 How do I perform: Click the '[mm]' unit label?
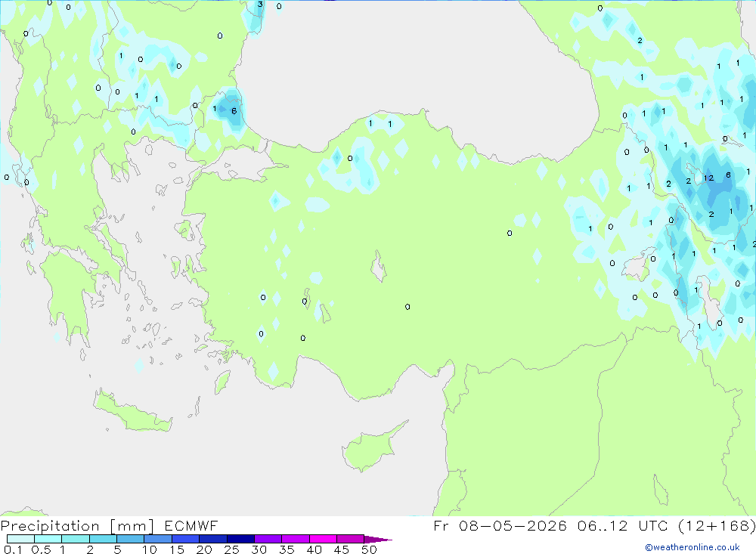coord(132,526)
